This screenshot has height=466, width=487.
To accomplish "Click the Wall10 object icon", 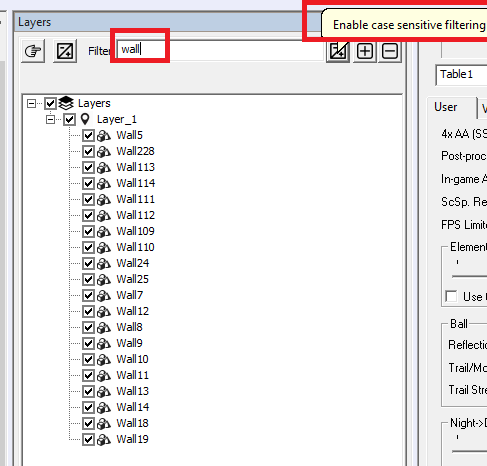I will [104, 360].
